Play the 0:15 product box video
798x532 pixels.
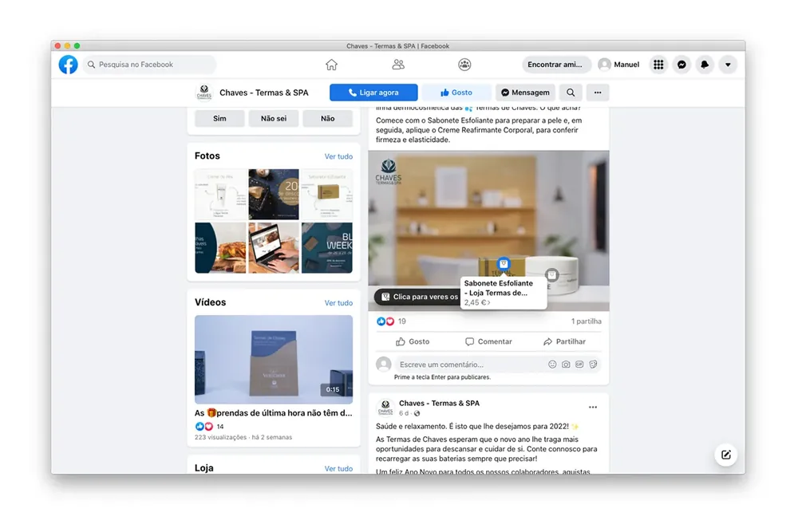(x=274, y=360)
